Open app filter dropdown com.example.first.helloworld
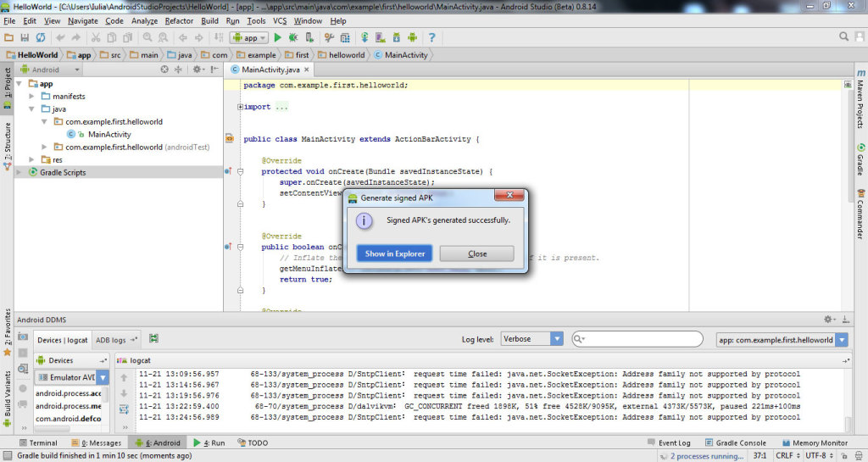 pos(782,340)
